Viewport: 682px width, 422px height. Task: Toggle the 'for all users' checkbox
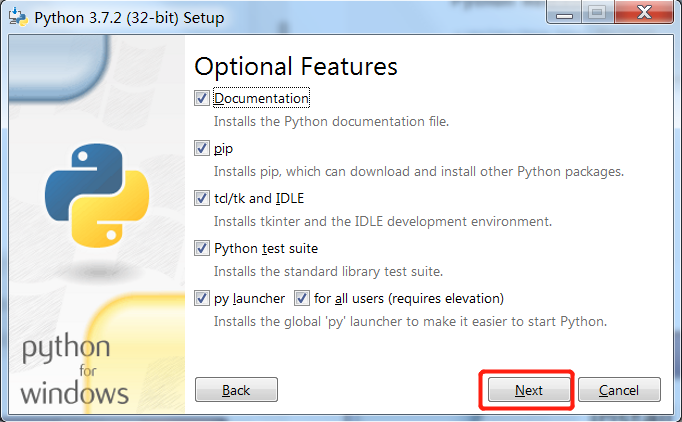click(x=301, y=298)
